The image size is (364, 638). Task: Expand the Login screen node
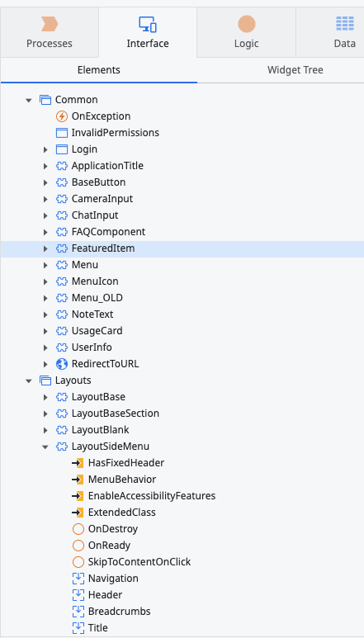[45, 149]
